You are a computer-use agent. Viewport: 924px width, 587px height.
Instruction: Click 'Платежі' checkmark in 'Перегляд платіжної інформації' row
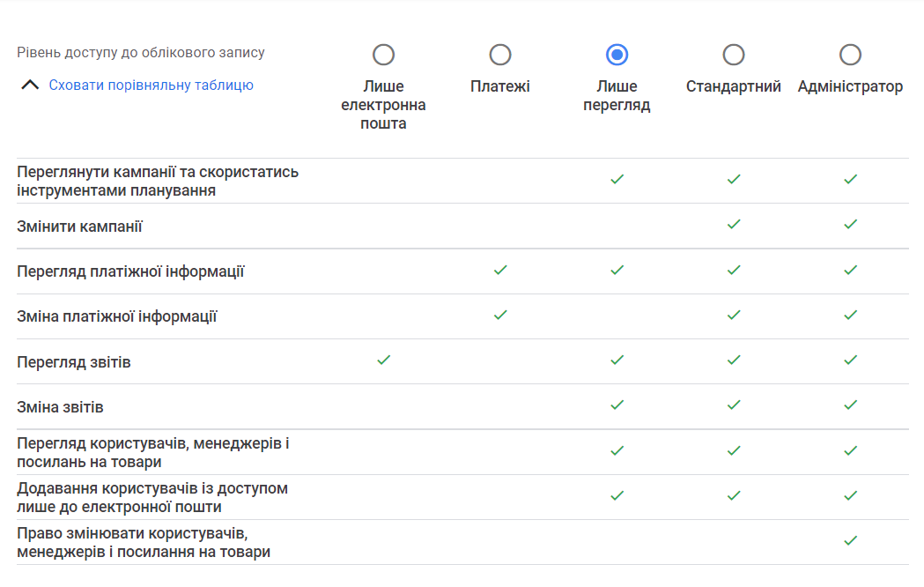tap(500, 270)
